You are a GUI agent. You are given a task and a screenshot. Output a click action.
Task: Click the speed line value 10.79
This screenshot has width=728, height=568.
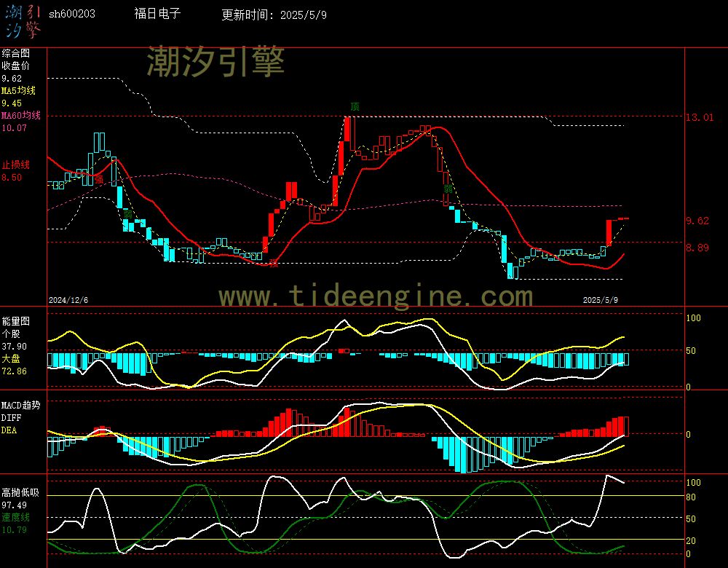15,530
